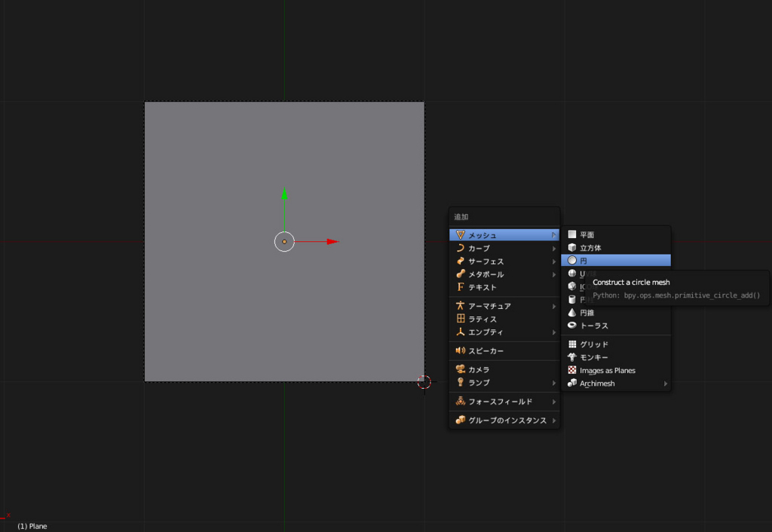
Task: Expand the エンプティ submenu arrow
Action: point(554,332)
